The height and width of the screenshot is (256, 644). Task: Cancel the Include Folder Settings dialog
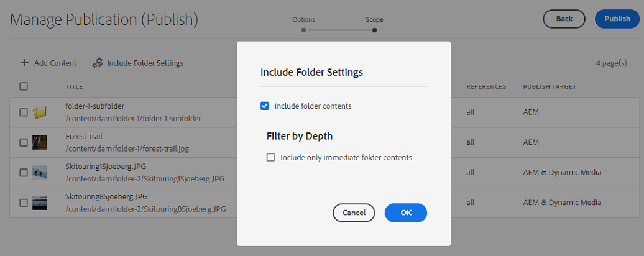pyautogui.click(x=354, y=213)
